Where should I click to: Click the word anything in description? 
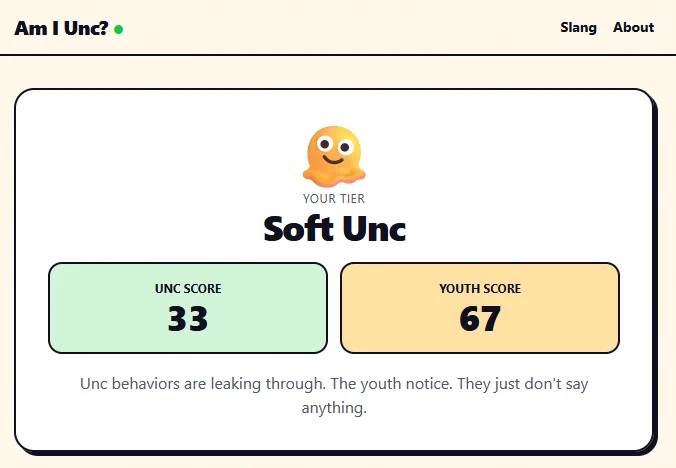[334, 408]
